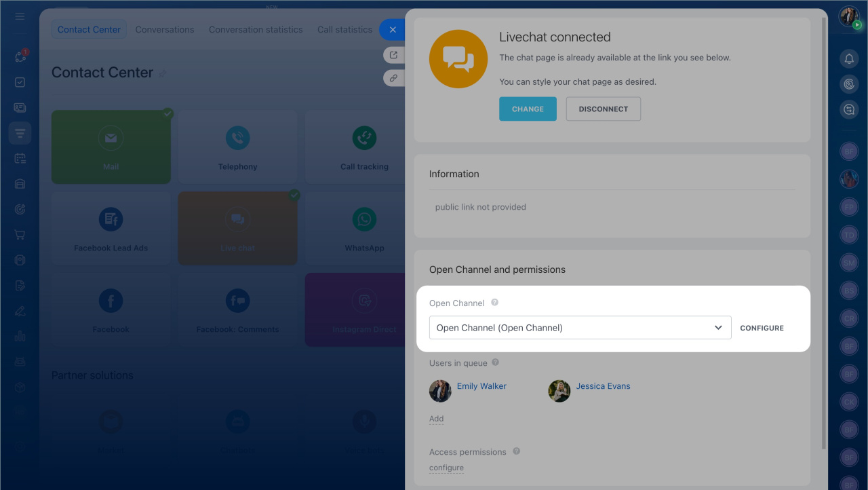The image size is (868, 490).
Task: Click CONFIGURE next to Open Channel
Action: pos(762,328)
